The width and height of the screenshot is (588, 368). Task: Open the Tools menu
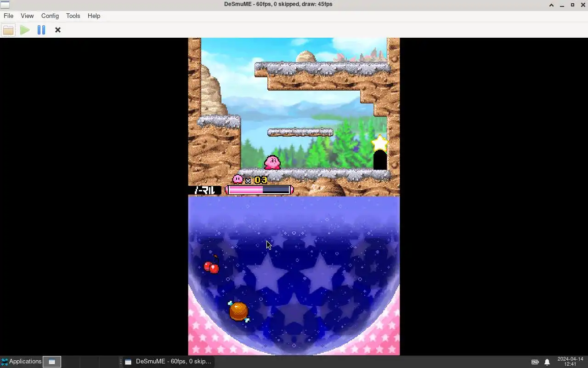(x=73, y=16)
